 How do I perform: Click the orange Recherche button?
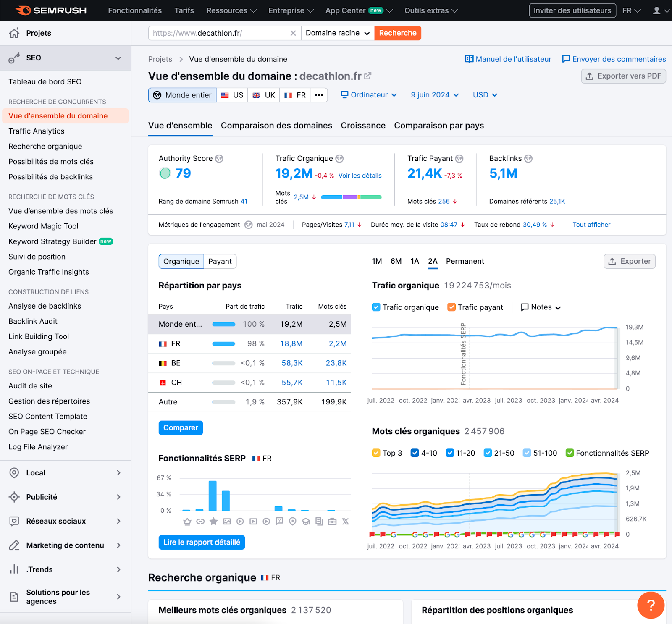coord(398,33)
